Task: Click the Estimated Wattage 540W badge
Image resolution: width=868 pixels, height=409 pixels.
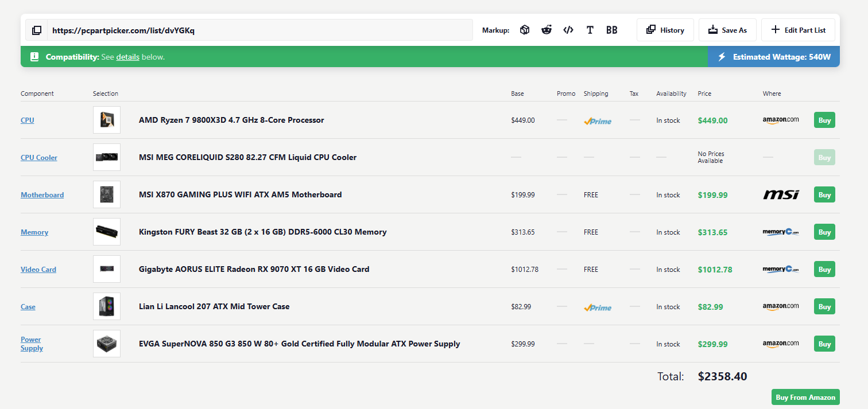Action: pyautogui.click(x=774, y=57)
